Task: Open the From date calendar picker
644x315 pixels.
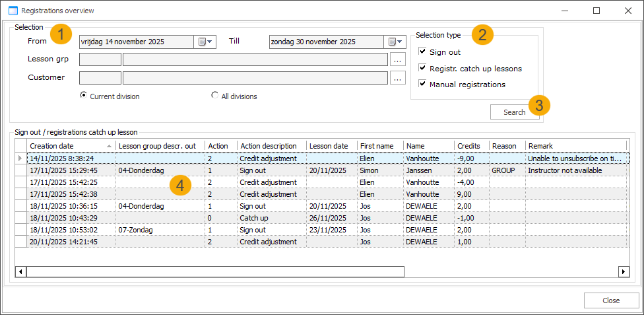Action: [x=205, y=42]
